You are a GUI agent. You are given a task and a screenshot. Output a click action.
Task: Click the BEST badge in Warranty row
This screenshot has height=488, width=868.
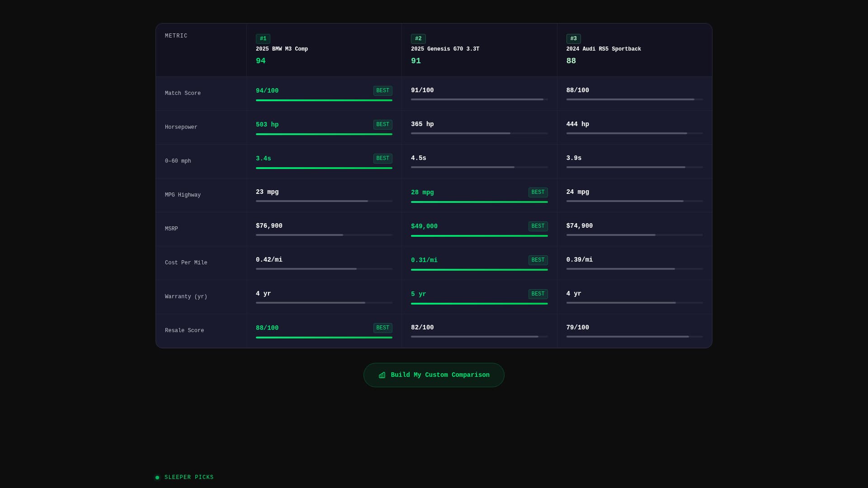(x=538, y=294)
